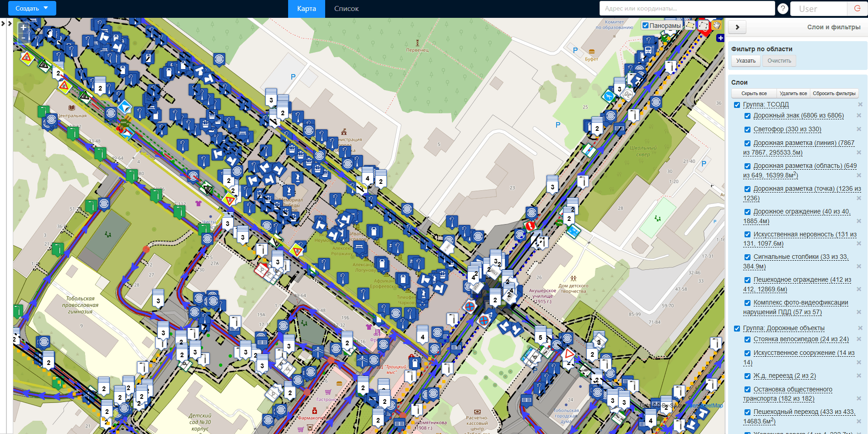
Task: Select the hand pan tool on map
Action: point(716,25)
